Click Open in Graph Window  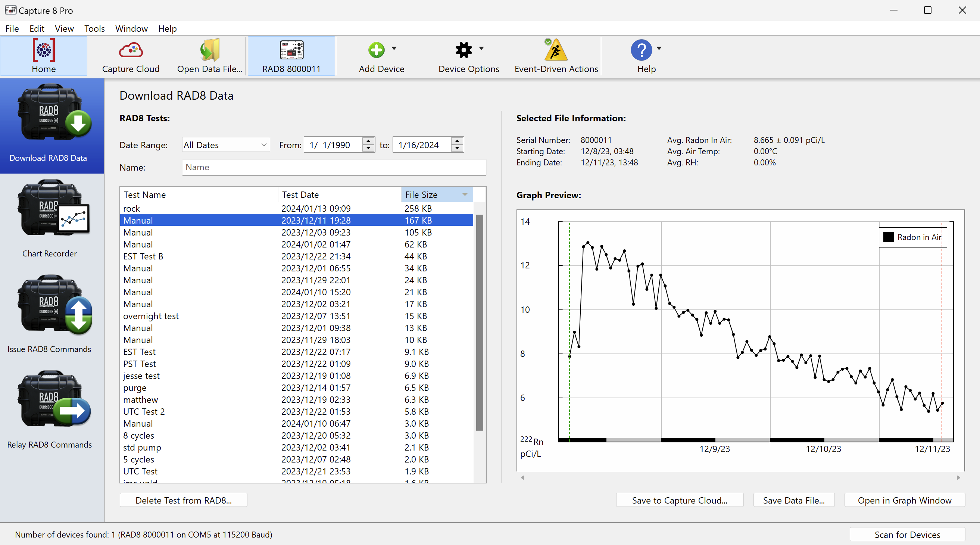click(904, 500)
